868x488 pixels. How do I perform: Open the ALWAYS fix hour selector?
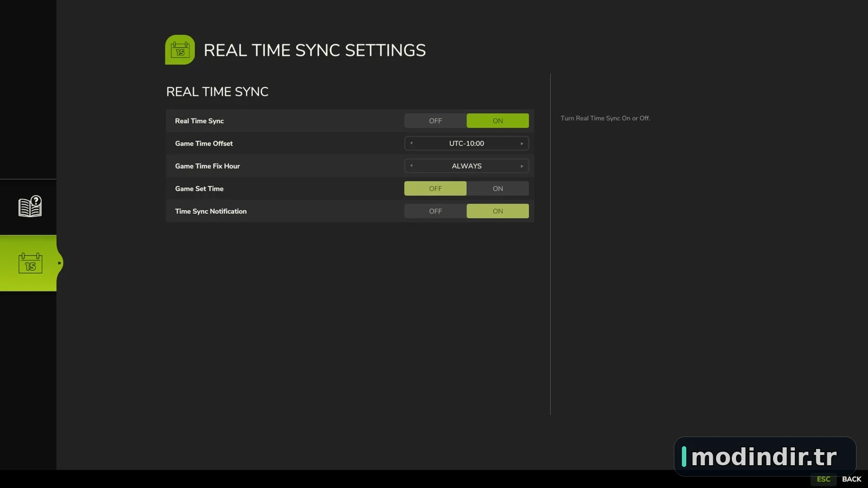click(467, 166)
